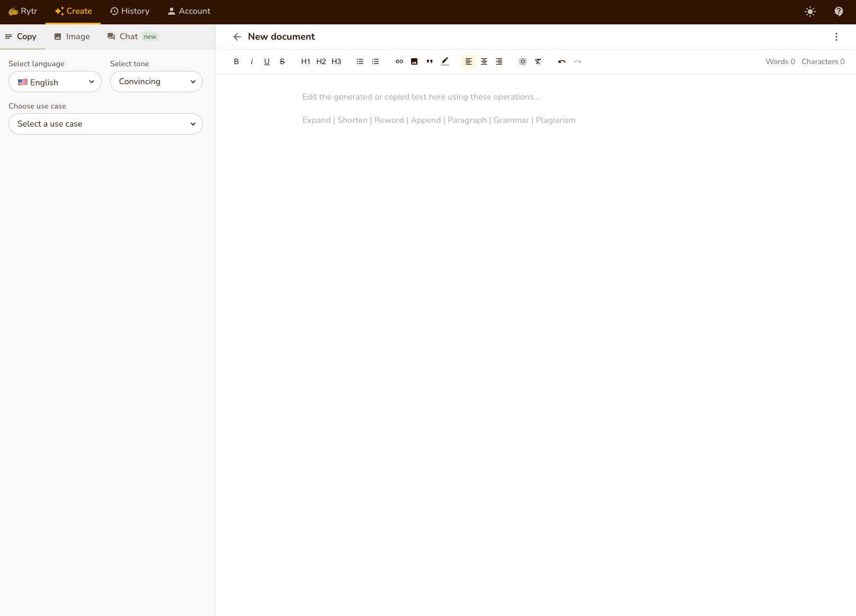This screenshot has height=616, width=856.
Task: Go back using the arrow next to New document
Action: [x=237, y=37]
